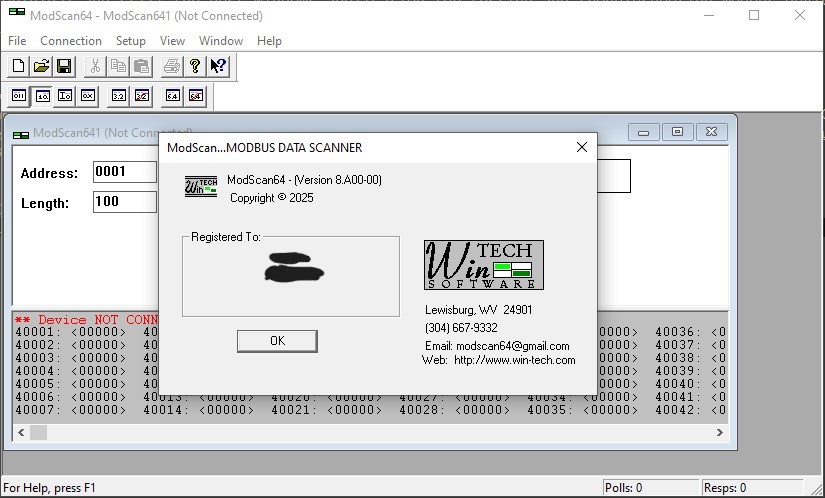Click the Length input field
Image resolution: width=825 pixels, height=498 pixels.
coord(125,202)
